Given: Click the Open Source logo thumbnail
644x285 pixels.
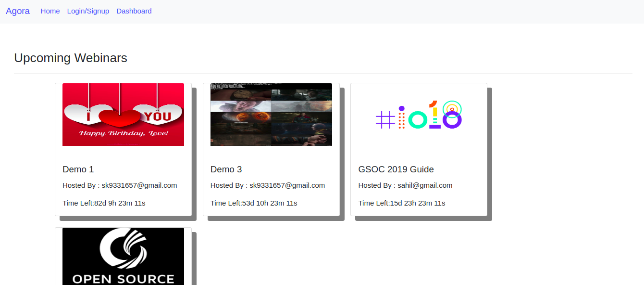Looking at the screenshot, I should (x=123, y=256).
